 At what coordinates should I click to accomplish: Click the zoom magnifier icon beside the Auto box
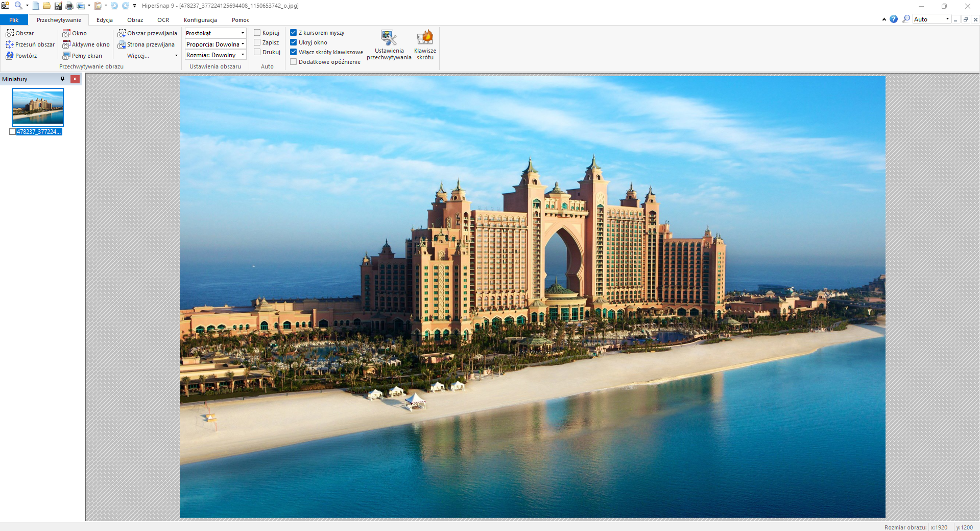[x=906, y=19]
